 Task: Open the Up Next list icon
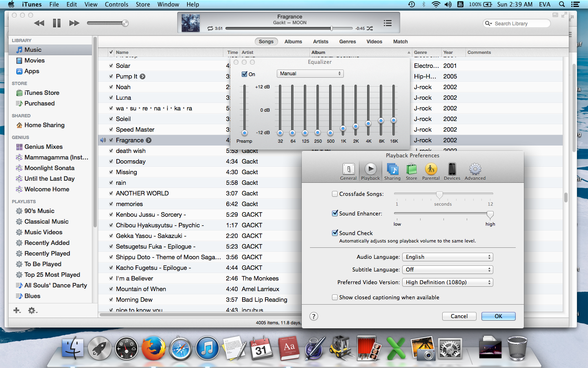click(388, 23)
